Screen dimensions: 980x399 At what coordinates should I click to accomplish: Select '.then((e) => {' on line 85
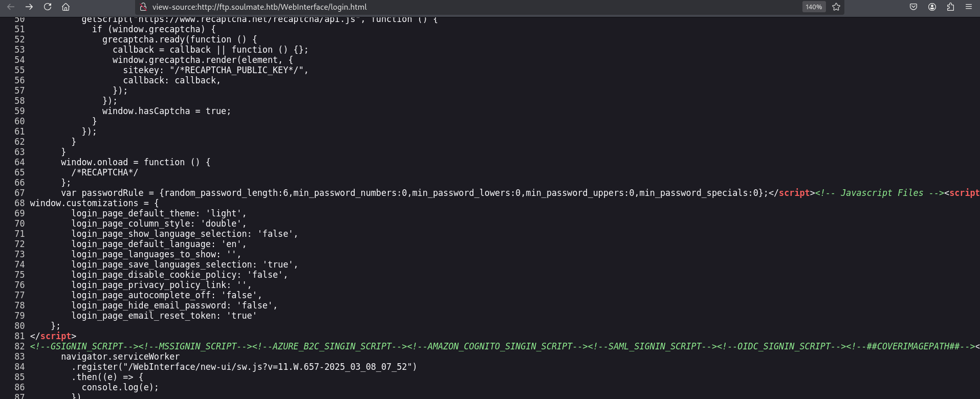[x=107, y=377]
